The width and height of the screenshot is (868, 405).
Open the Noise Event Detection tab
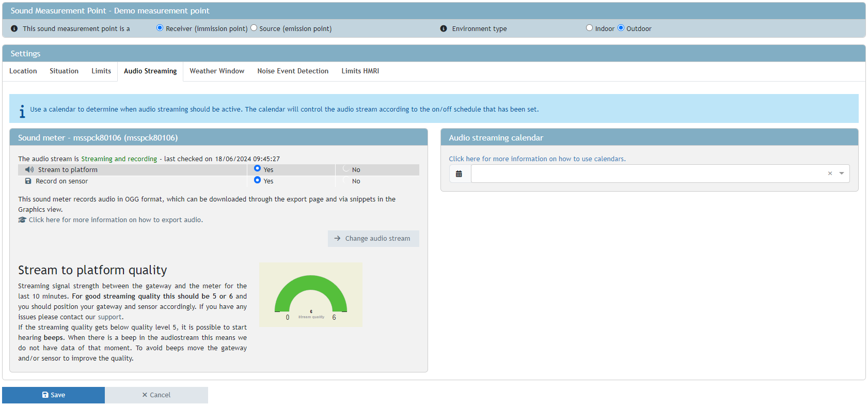click(293, 71)
